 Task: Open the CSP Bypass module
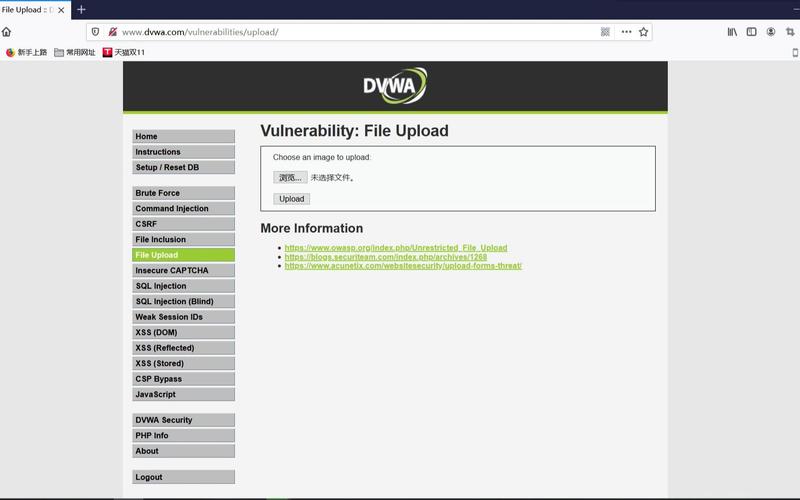coord(184,379)
